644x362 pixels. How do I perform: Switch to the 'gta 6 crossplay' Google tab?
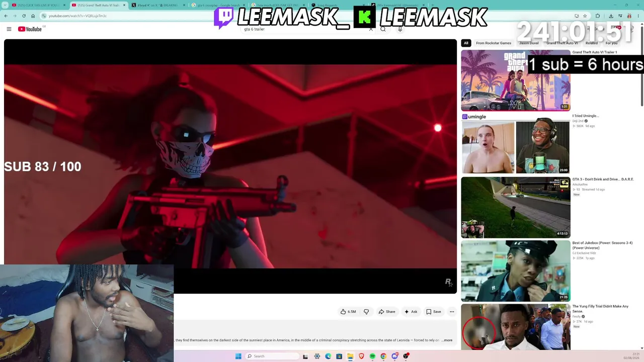218,5
